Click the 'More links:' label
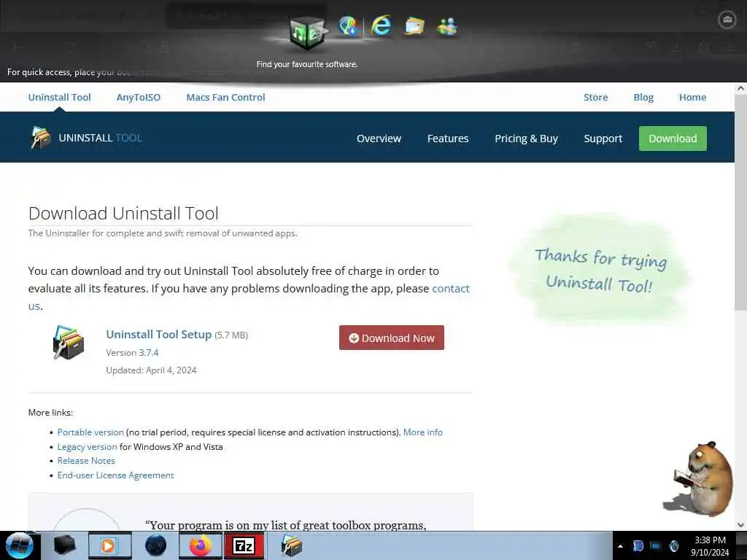The image size is (747, 560). [x=50, y=413]
